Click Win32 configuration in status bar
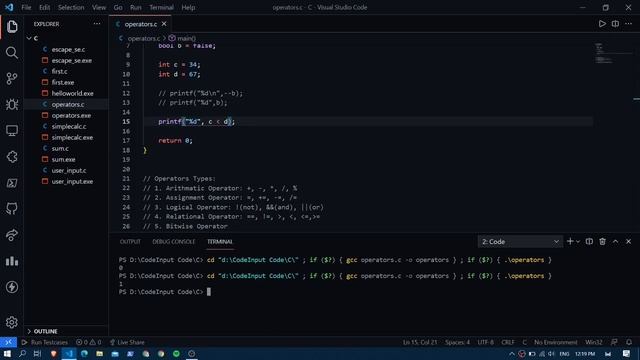Viewport: 640px width, 360px height. click(x=593, y=342)
